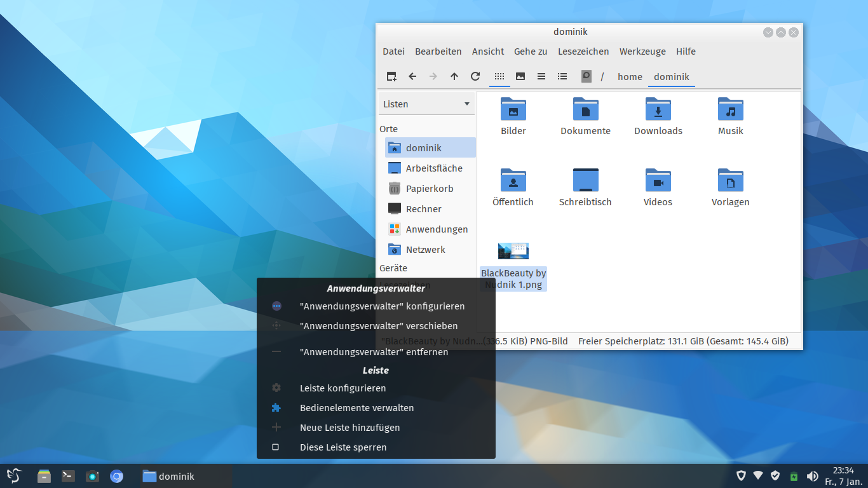Choose Neue Leiste hinzufügen entry
This screenshot has height=488, width=868.
[x=376, y=428]
